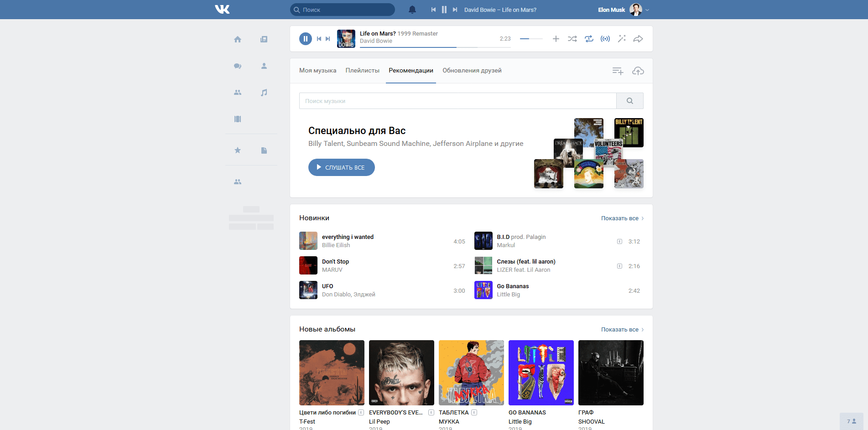868x430 pixels.
Task: Switch to Моя музыка tab
Action: [x=318, y=71]
